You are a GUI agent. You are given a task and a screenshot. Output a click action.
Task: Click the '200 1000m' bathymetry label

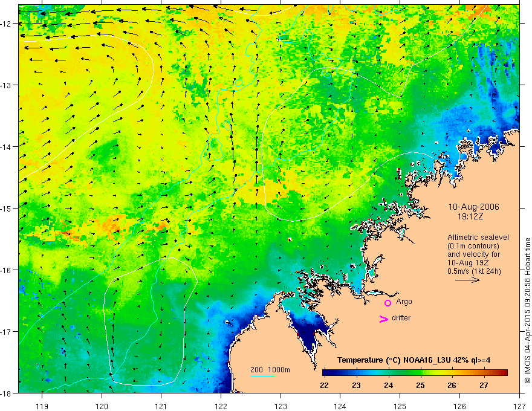(270, 370)
